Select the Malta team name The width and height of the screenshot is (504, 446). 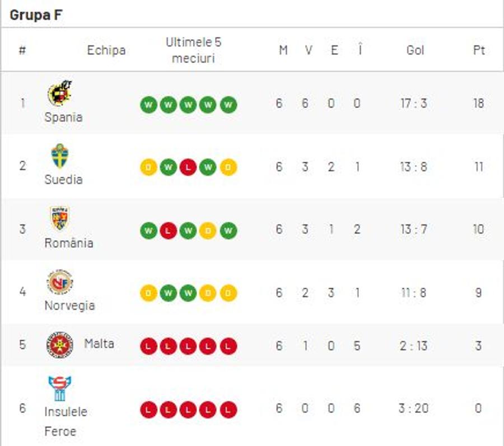pos(99,344)
